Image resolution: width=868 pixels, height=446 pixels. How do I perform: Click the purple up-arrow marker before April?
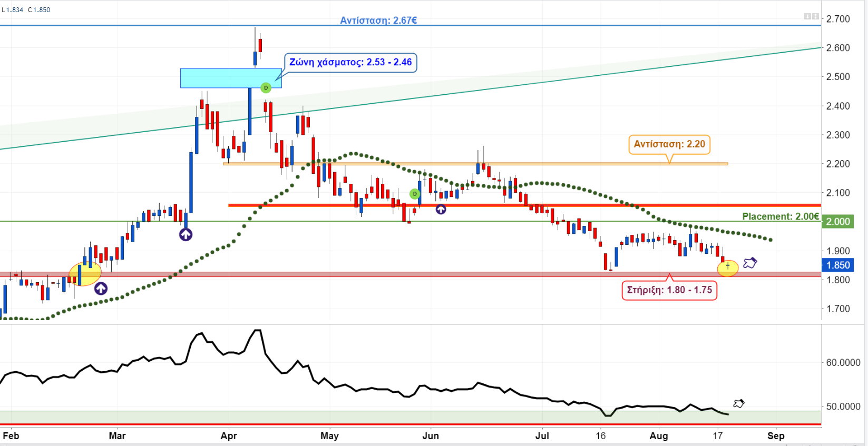(x=186, y=235)
